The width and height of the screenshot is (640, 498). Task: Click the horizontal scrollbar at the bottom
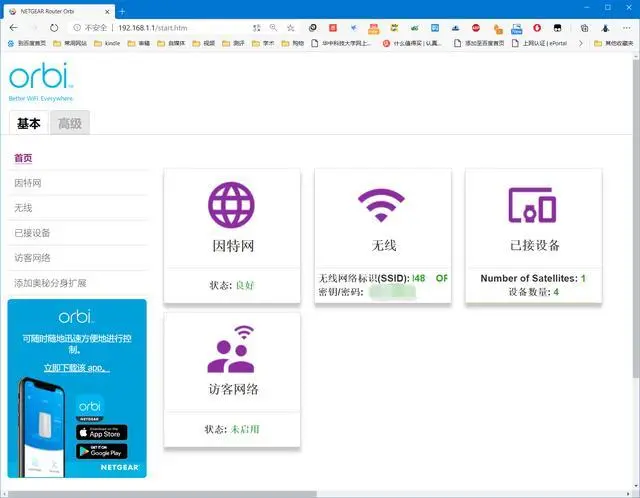pyautogui.click(x=162, y=494)
